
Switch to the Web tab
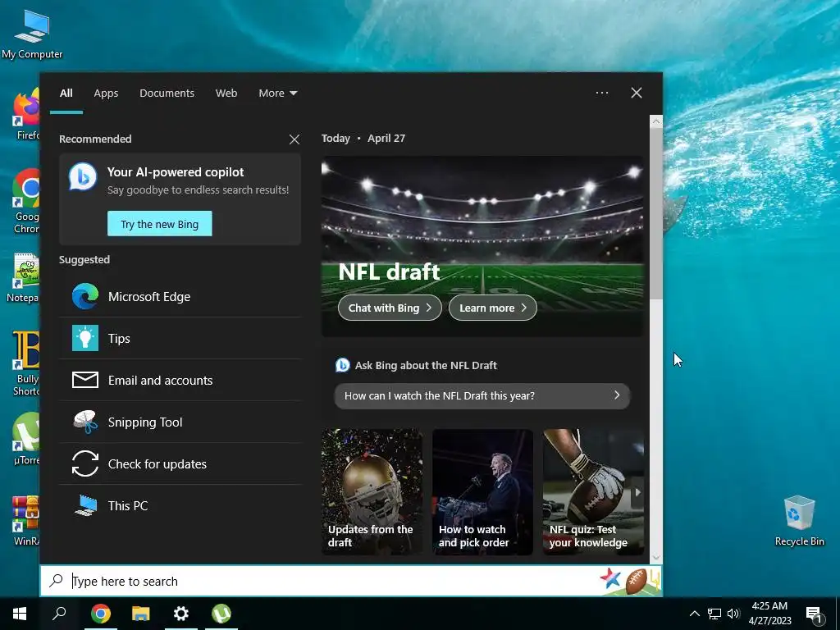click(x=226, y=93)
